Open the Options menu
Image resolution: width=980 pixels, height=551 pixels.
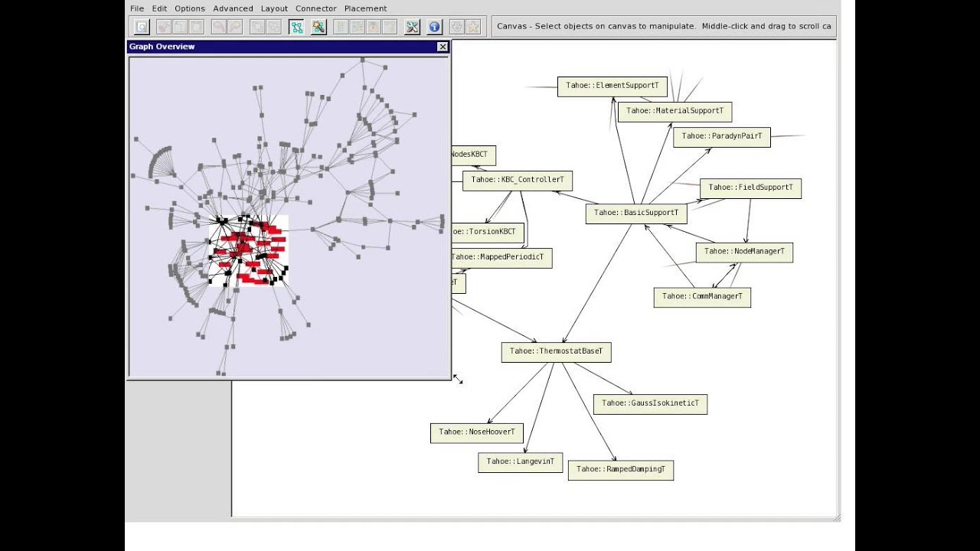coord(190,8)
